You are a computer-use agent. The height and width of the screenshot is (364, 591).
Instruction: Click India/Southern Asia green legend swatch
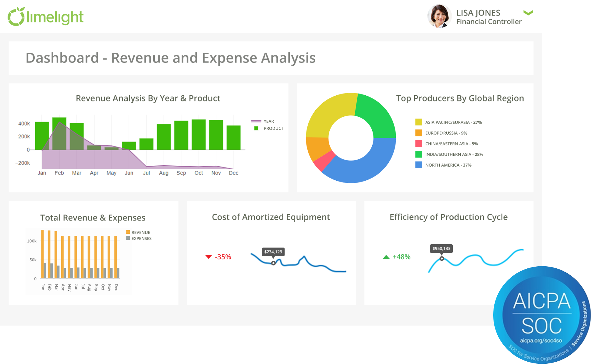[x=419, y=154]
